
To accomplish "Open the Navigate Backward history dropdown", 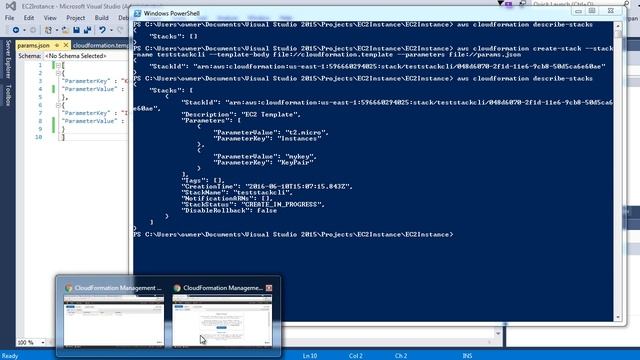I will pyautogui.click(x=24, y=30).
